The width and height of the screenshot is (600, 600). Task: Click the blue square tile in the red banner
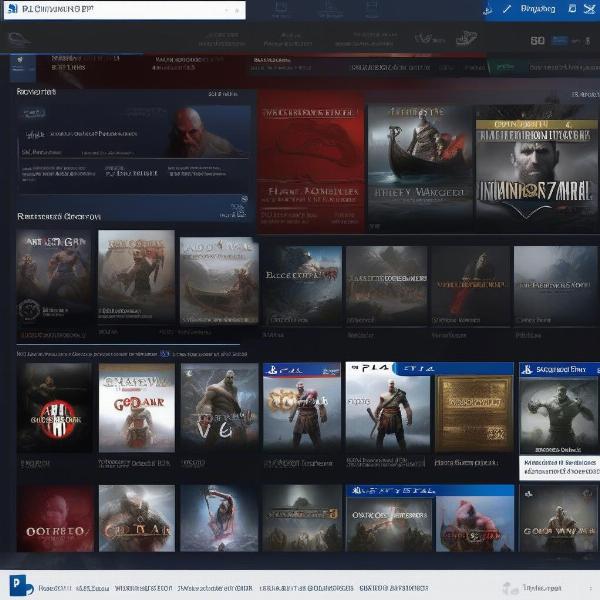23,68
